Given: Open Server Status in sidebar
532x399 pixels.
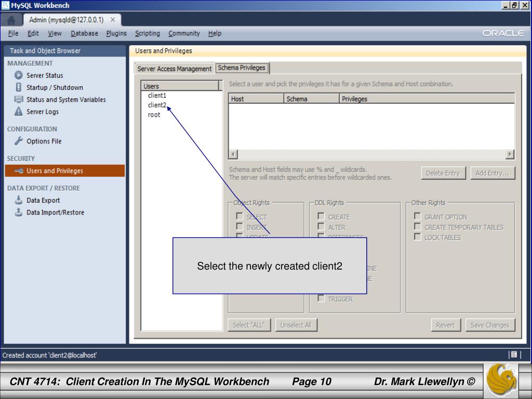Looking at the screenshot, I should coord(45,75).
